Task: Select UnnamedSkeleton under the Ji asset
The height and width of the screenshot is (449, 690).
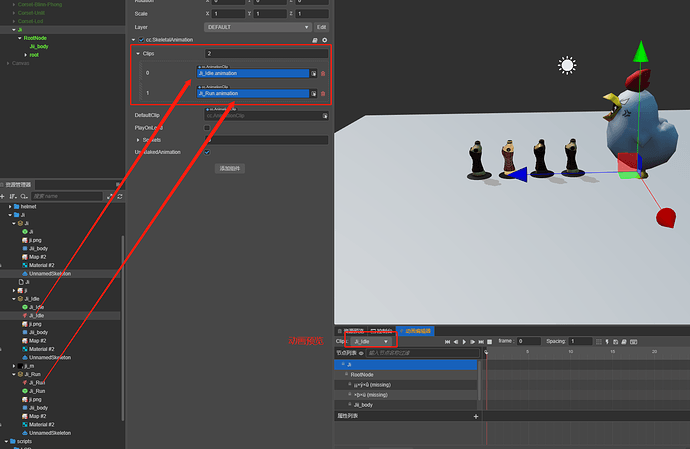Action: pyautogui.click(x=50, y=274)
